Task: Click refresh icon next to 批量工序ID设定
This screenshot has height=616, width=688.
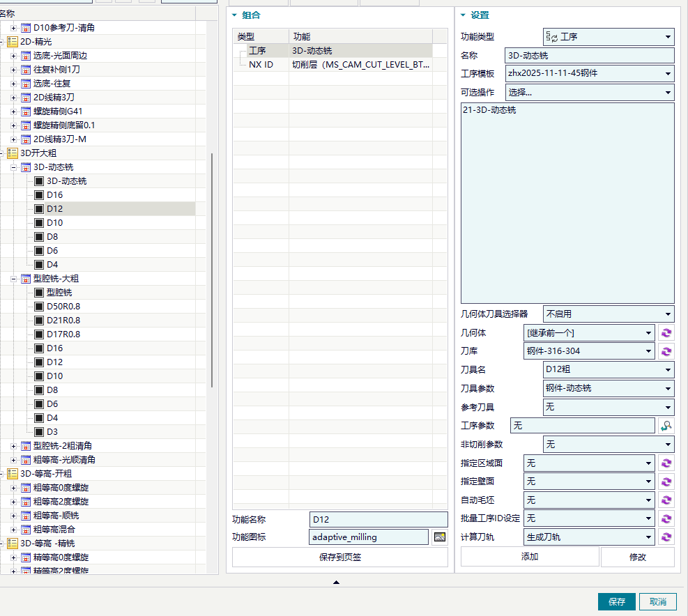Action: pos(666,518)
